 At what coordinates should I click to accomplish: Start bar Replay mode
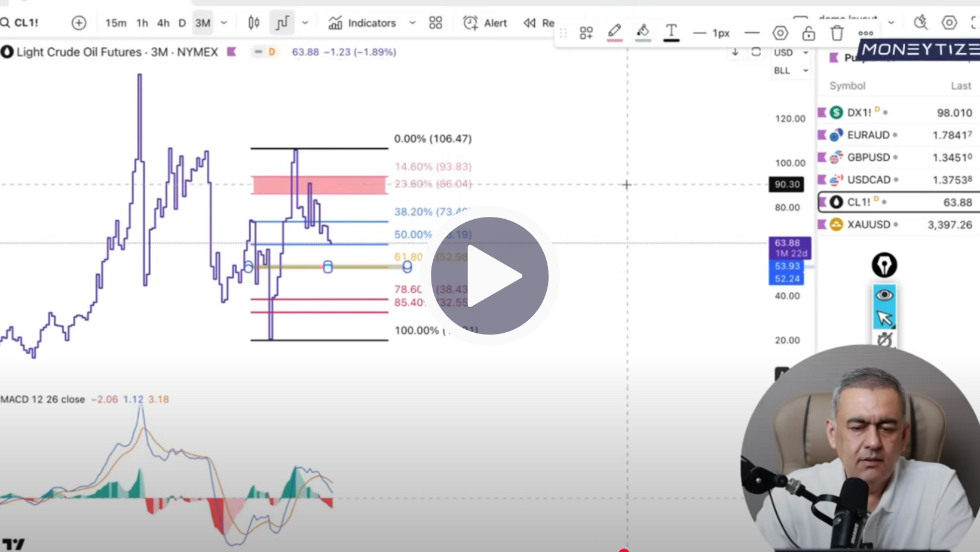[538, 23]
